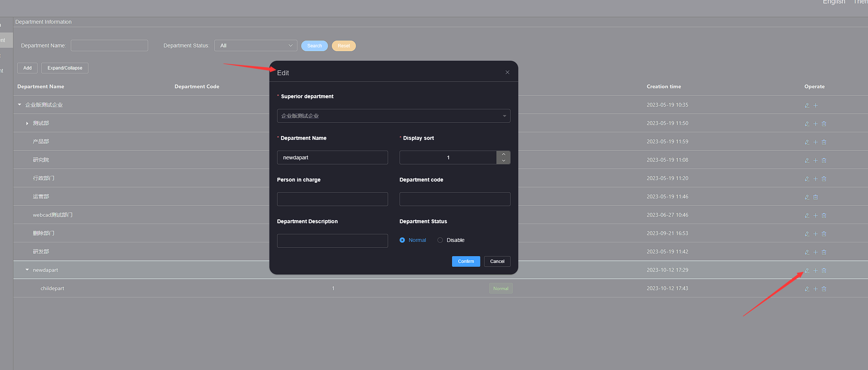Viewport: 868px width, 370px height.
Task: Click the Search button
Action: pos(315,46)
